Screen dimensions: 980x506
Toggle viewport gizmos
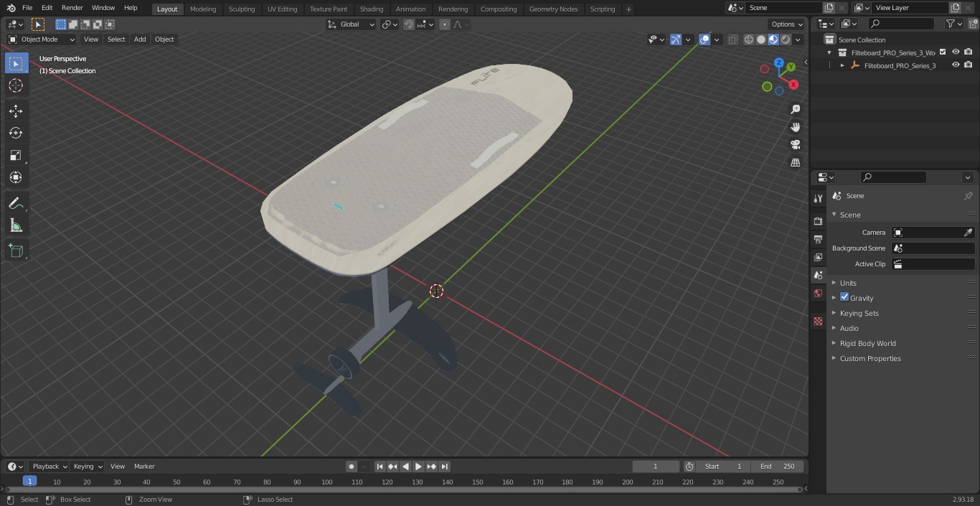(x=676, y=39)
